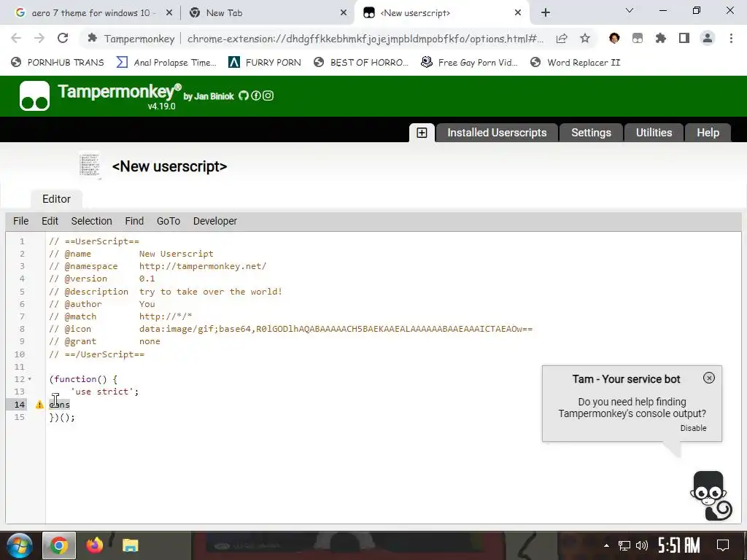Screen dimensions: 747x560
Task: Collapse the function fold arrow on line 12
Action: point(29,379)
